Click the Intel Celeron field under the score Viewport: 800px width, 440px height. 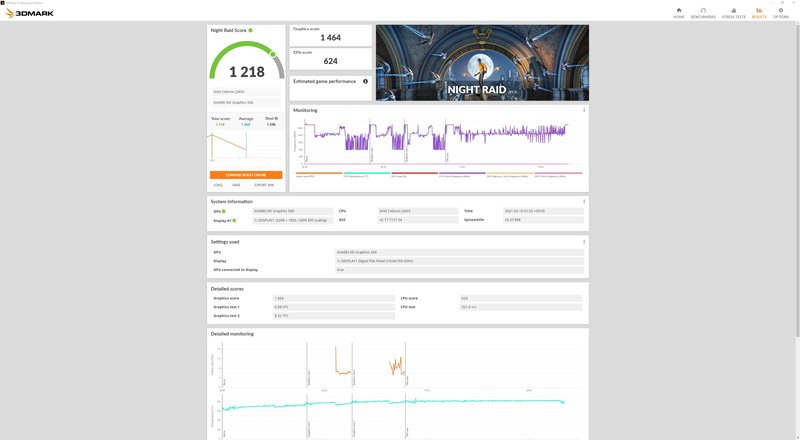click(x=246, y=92)
